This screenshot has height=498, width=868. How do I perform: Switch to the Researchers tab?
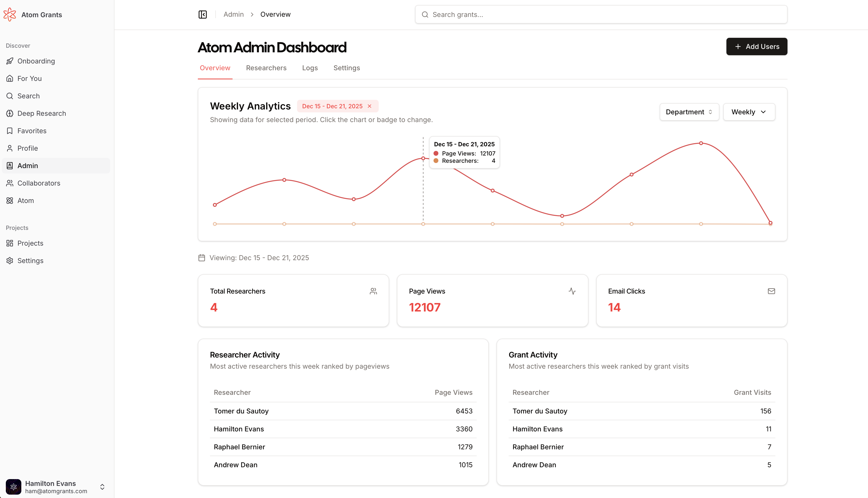click(x=266, y=68)
